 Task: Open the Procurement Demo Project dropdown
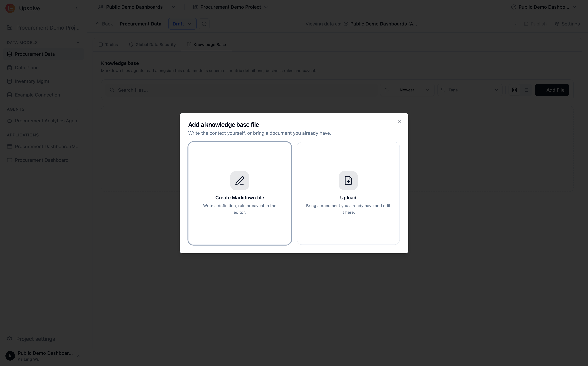tap(230, 7)
